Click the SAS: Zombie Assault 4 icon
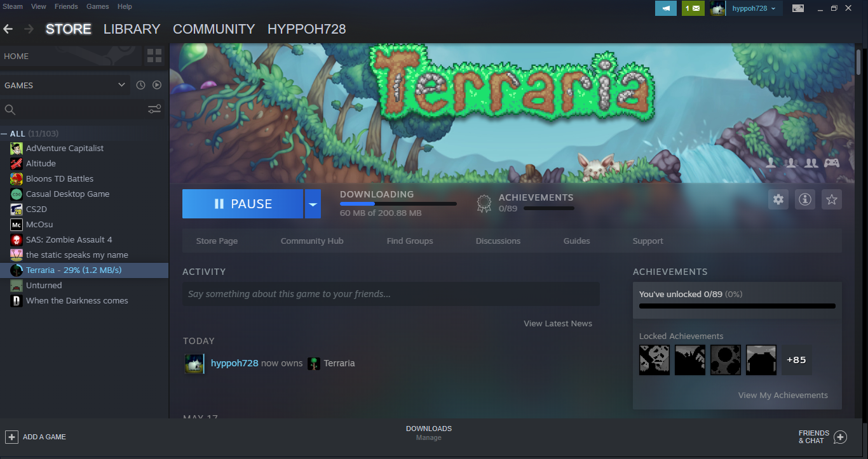 [x=17, y=240]
